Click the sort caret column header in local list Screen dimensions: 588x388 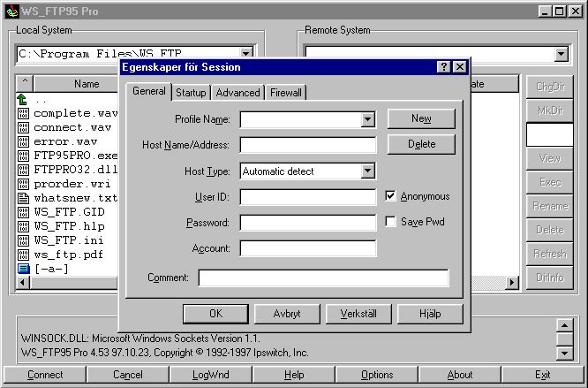[x=25, y=84]
